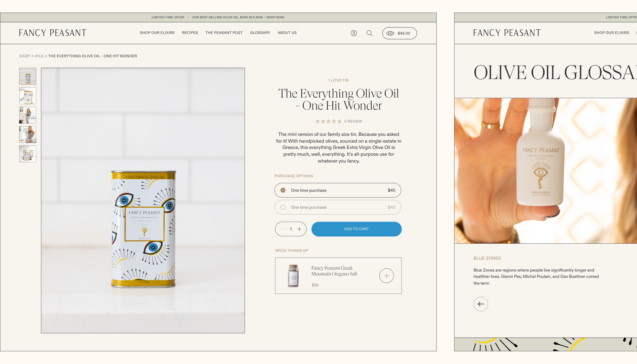
Task: Select the checked One time purchase option
Action: pos(338,190)
